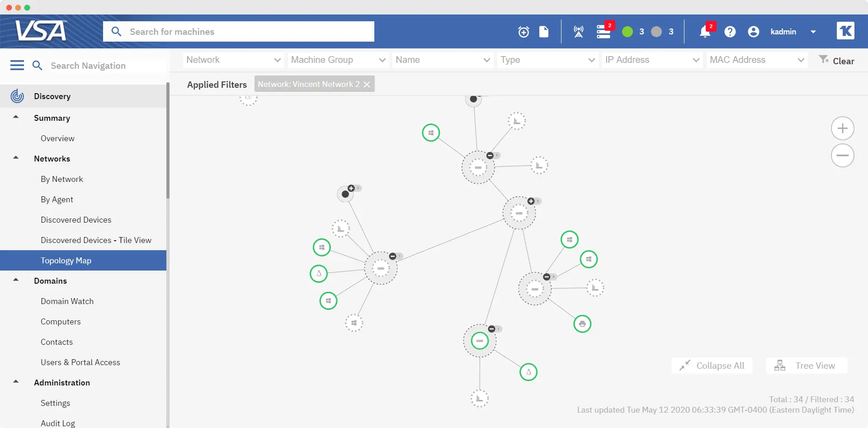Remove the Vincent Network 2 filter chip
868x428 pixels.
click(x=367, y=85)
